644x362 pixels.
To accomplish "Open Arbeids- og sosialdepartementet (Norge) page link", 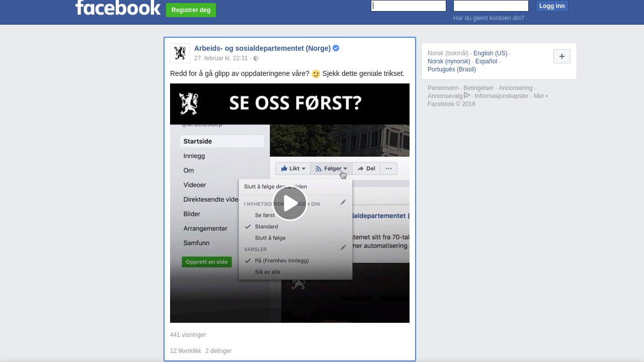I will pyautogui.click(x=263, y=48).
